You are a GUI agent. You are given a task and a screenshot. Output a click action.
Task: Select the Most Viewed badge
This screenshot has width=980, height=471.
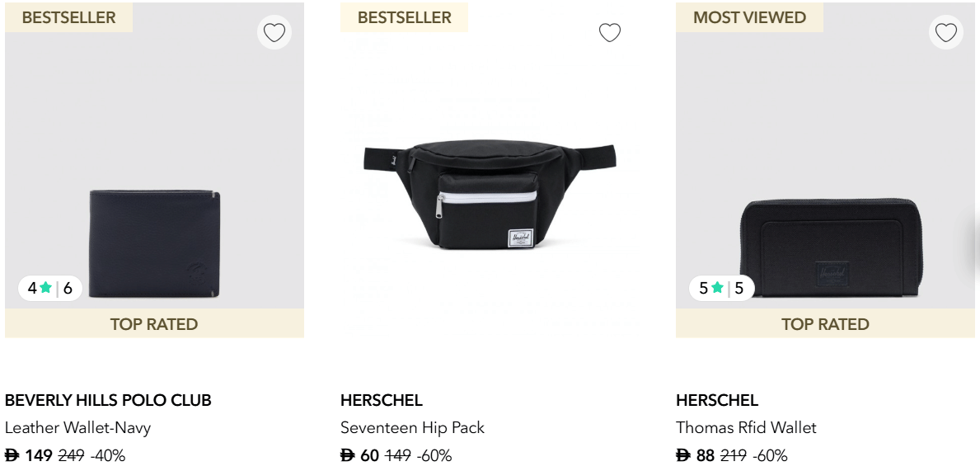tap(749, 17)
